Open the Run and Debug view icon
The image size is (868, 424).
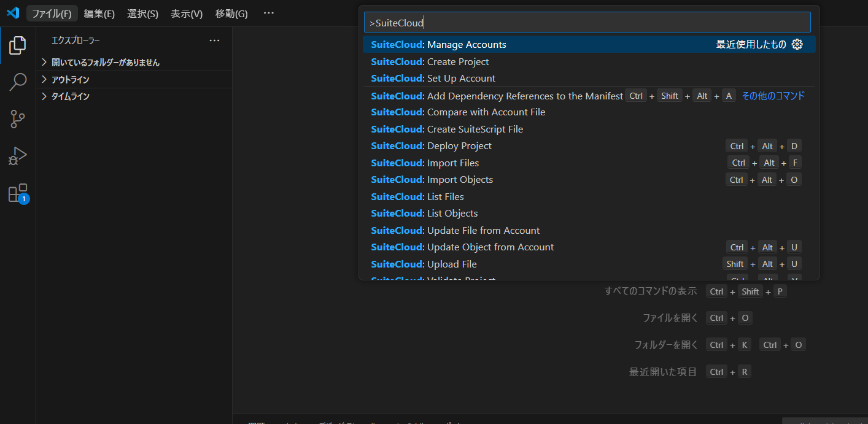[x=18, y=156]
